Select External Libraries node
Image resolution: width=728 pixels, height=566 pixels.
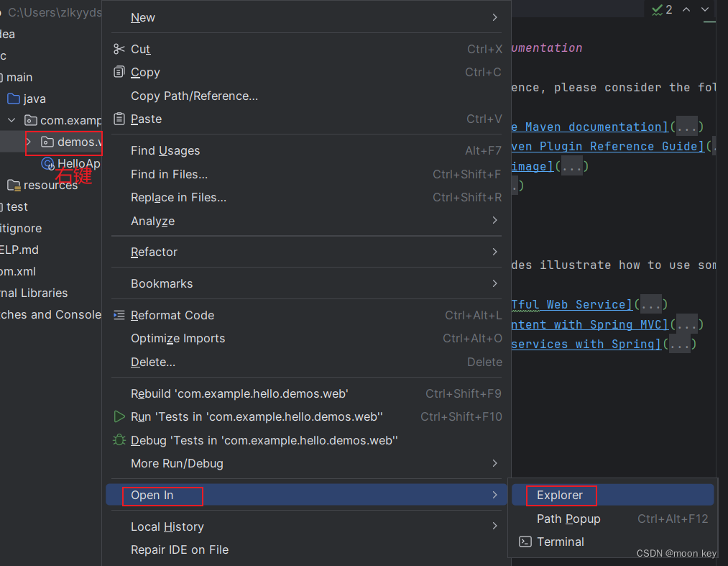pyautogui.click(x=34, y=293)
